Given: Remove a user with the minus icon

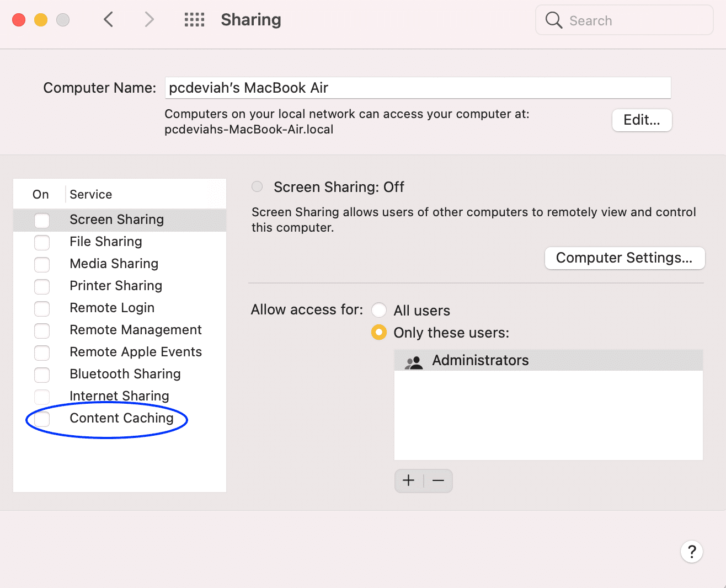Looking at the screenshot, I should coord(438,480).
